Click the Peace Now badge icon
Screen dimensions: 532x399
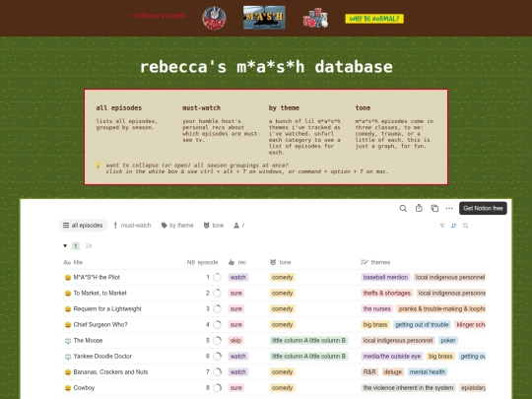point(214,18)
